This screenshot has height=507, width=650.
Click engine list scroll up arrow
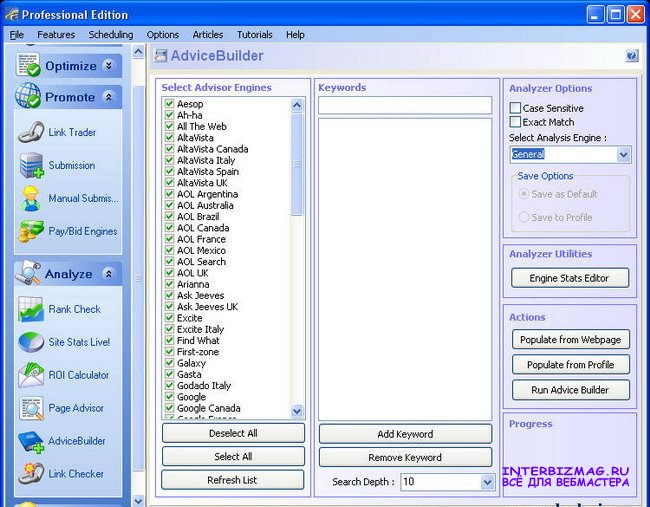(x=296, y=105)
